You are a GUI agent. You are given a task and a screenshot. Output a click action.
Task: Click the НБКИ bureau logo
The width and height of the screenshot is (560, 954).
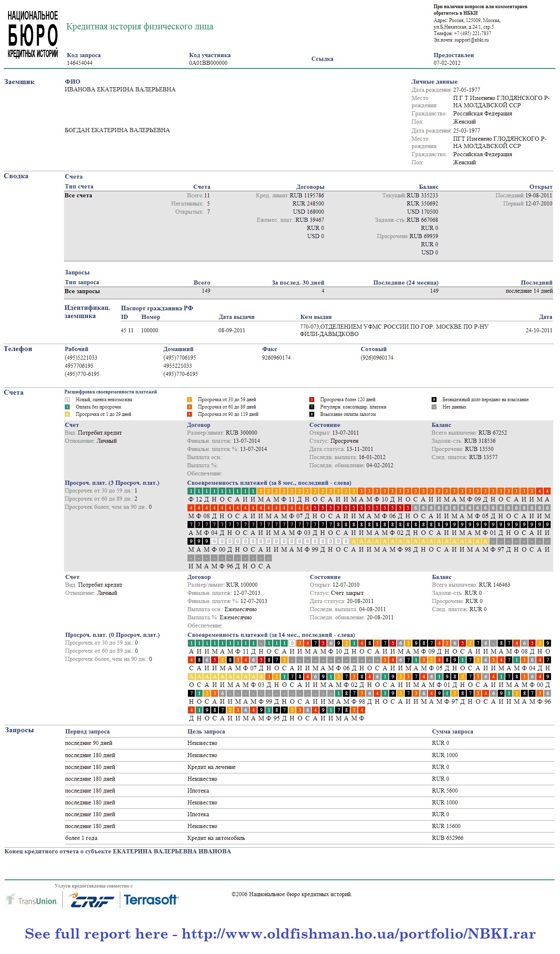pos(33,35)
